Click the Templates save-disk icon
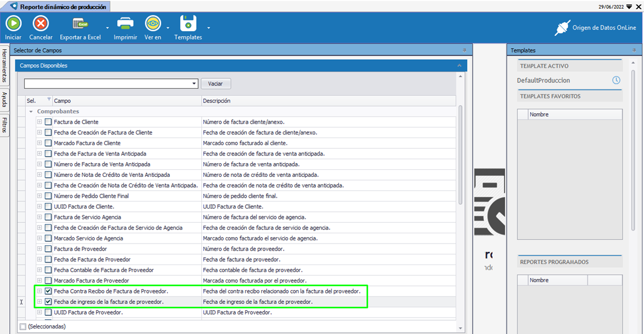644x334 pixels. tap(188, 24)
